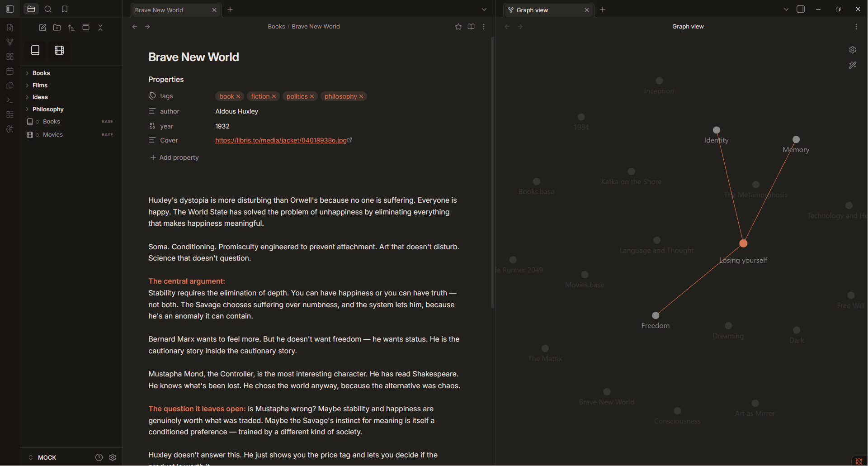Remove the politics tag
Image resolution: width=868 pixels, height=466 pixels.
[x=312, y=96]
